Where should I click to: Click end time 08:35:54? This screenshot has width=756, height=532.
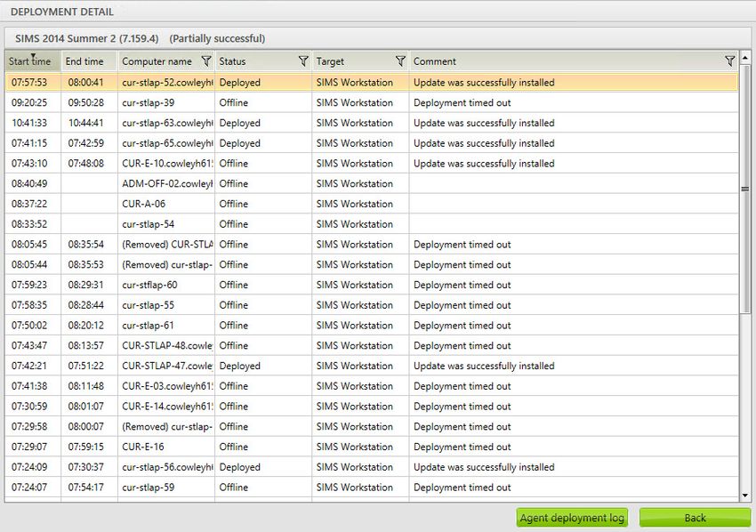coord(85,245)
